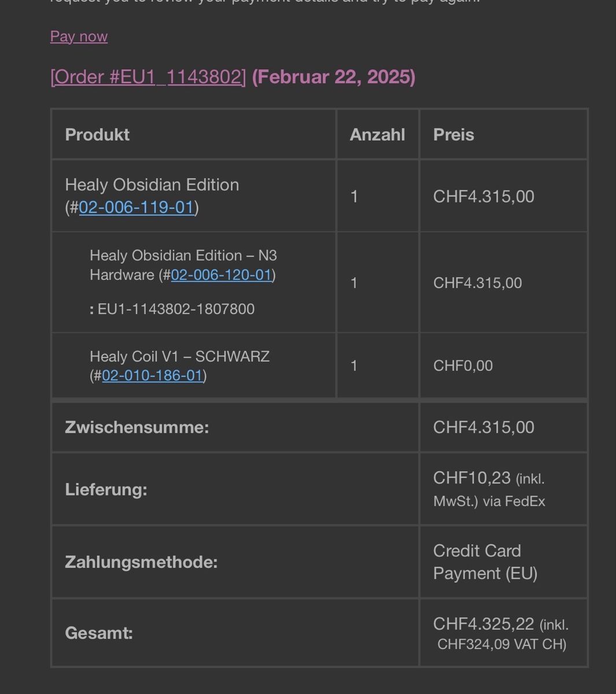Image resolution: width=616 pixels, height=694 pixels.
Task: Click the serial text EU1-1143802-1807800
Action: pyautogui.click(x=176, y=309)
